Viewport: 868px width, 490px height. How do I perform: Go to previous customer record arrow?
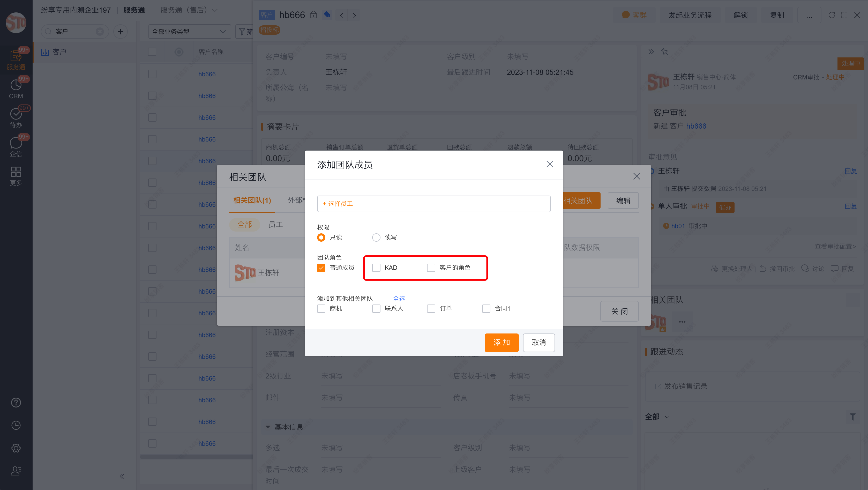(x=342, y=15)
